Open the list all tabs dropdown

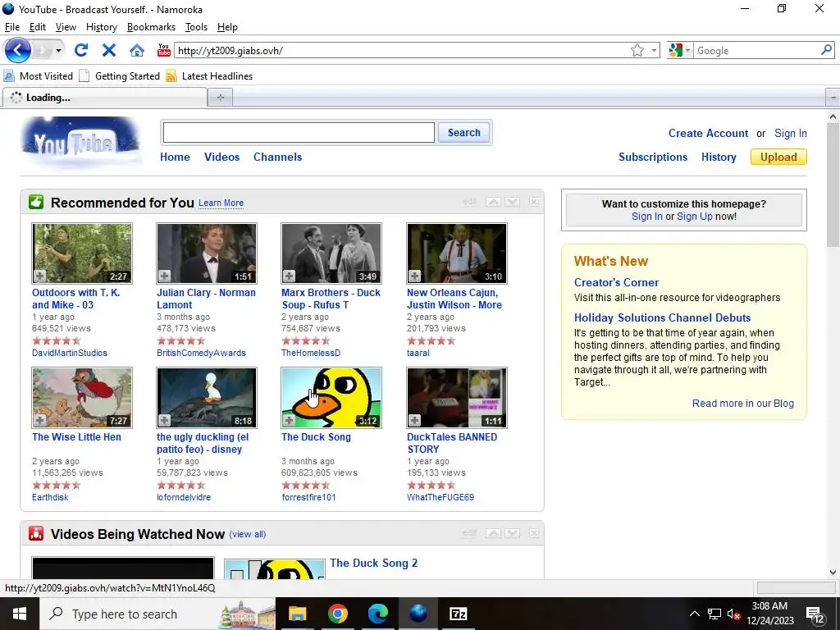point(833,98)
